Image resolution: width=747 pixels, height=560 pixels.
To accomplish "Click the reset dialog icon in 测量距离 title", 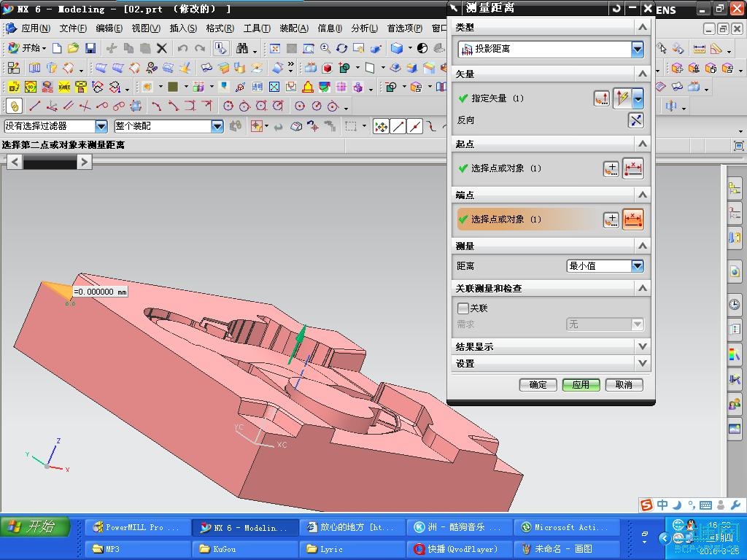I will coord(616,8).
